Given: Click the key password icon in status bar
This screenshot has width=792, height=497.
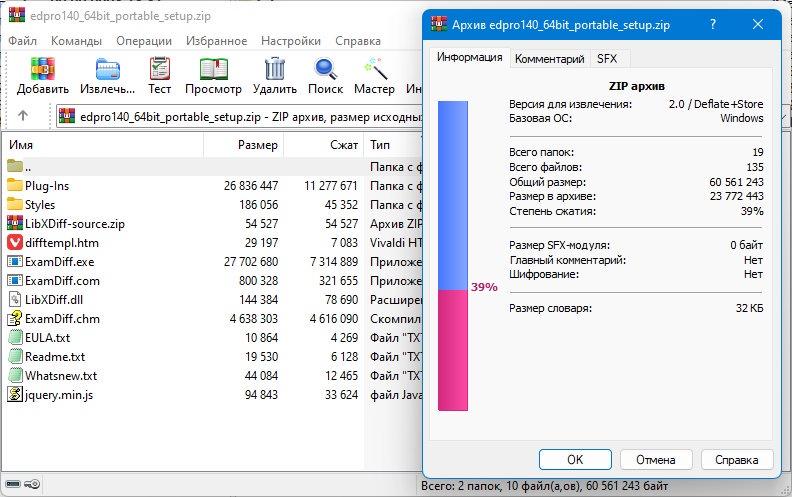Looking at the screenshot, I should click(32, 484).
